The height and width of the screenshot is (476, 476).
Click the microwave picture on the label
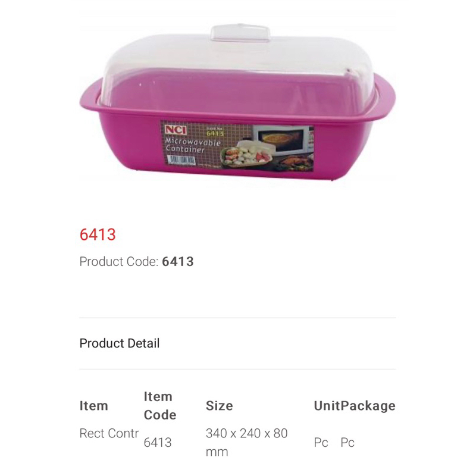tap(281, 140)
